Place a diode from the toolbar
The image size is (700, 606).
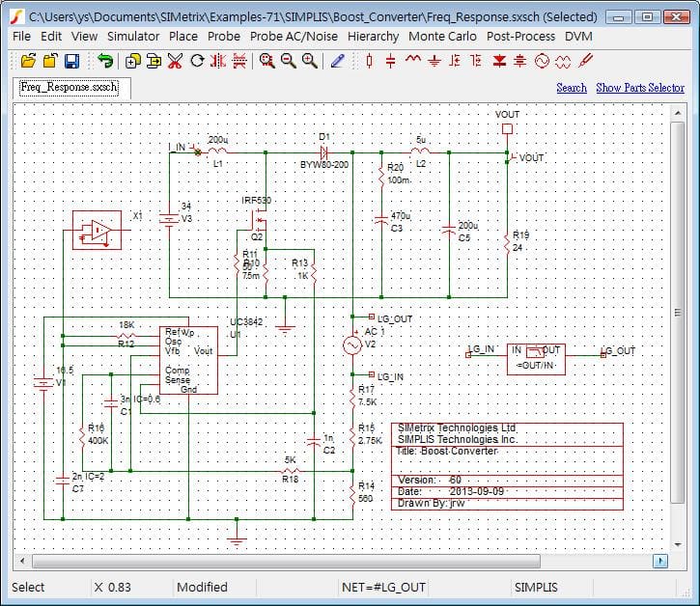click(x=499, y=61)
